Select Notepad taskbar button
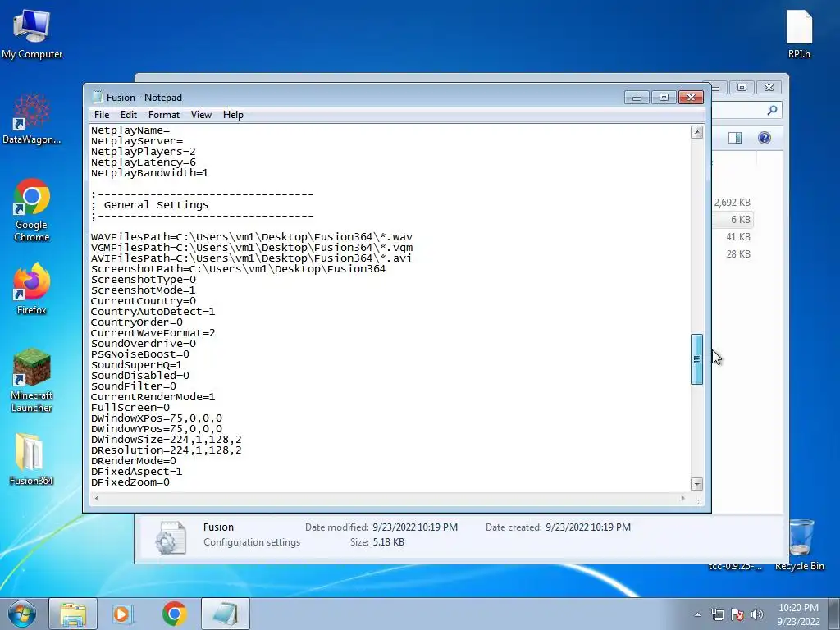840x630 pixels. click(226, 614)
